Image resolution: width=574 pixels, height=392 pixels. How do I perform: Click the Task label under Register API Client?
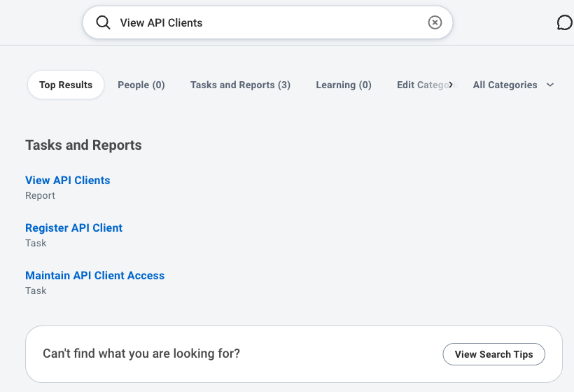(36, 243)
